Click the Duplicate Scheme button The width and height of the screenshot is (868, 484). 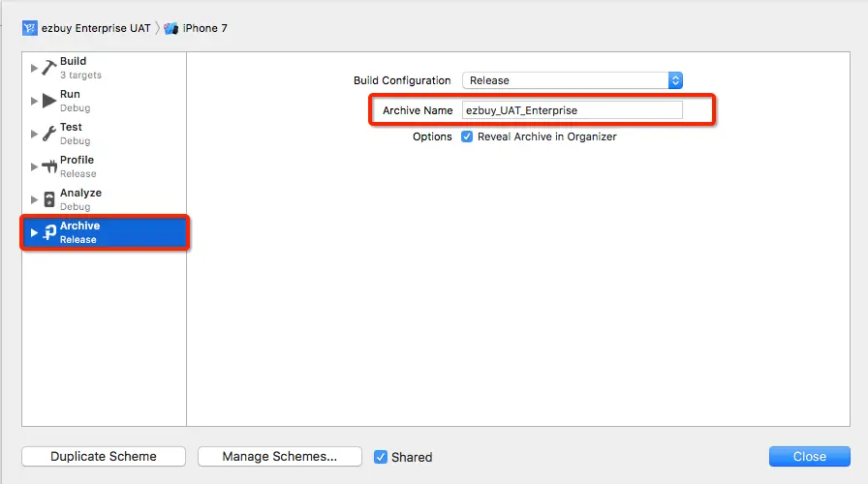[x=104, y=456]
